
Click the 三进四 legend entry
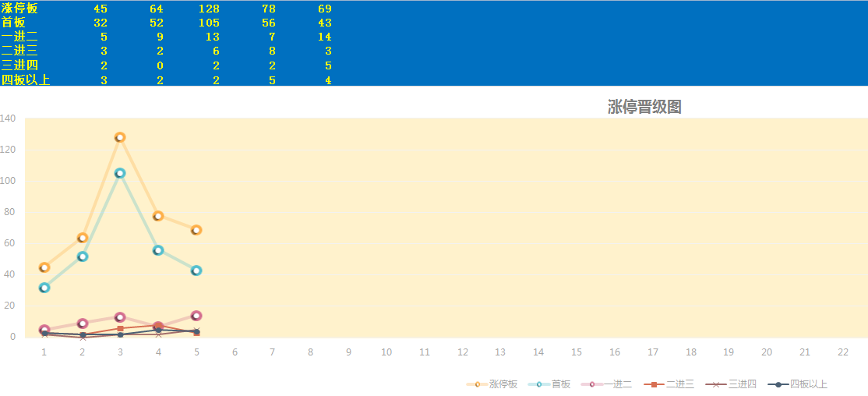731,384
